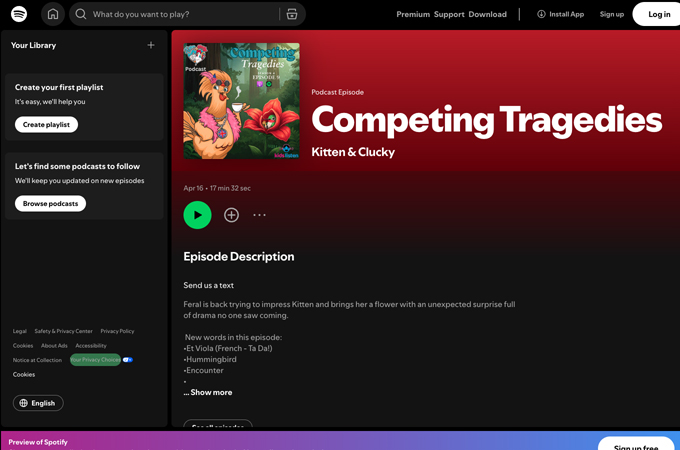
Task: Click the globe icon on English button
Action: [23, 403]
